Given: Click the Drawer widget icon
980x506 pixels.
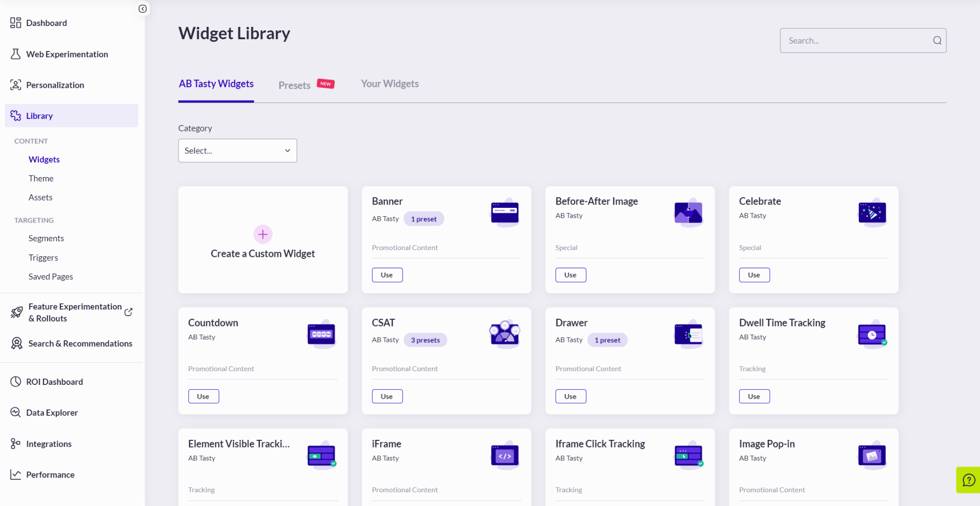Looking at the screenshot, I should coord(688,334).
